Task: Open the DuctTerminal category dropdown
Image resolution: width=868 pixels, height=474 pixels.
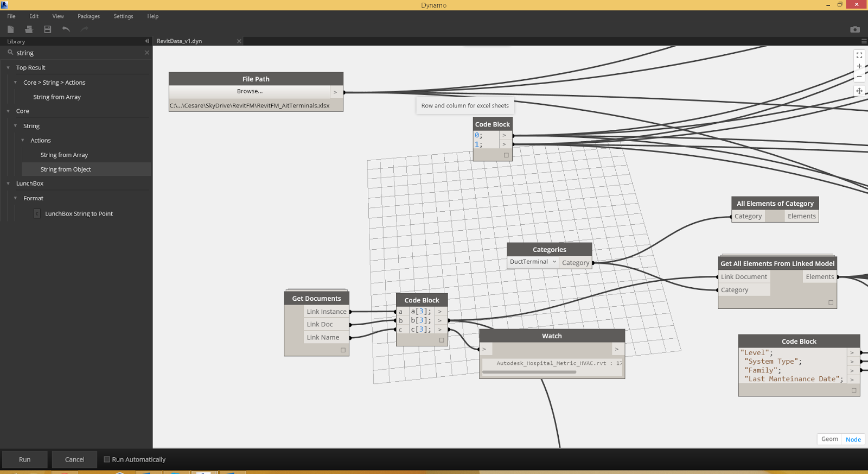Action: [x=533, y=262]
